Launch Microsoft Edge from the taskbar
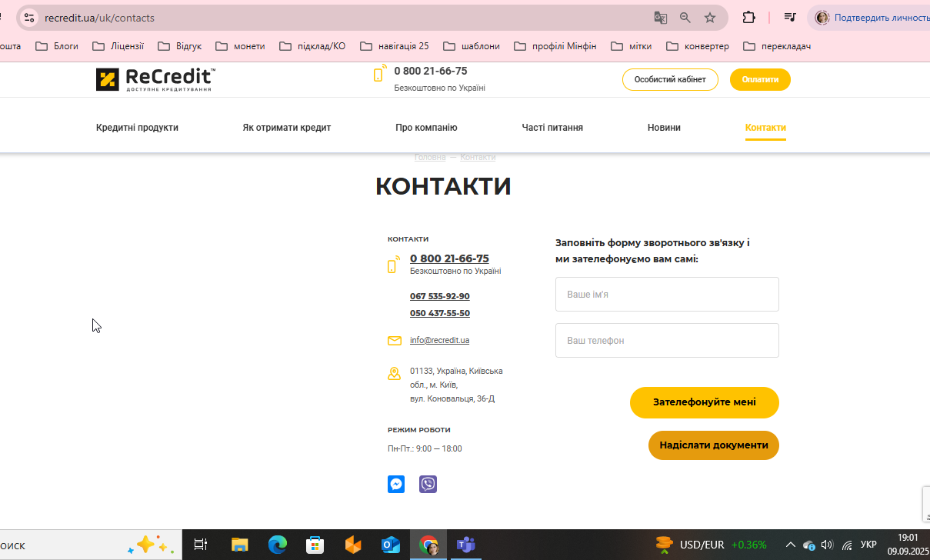Image resolution: width=930 pixels, height=560 pixels. tap(277, 545)
